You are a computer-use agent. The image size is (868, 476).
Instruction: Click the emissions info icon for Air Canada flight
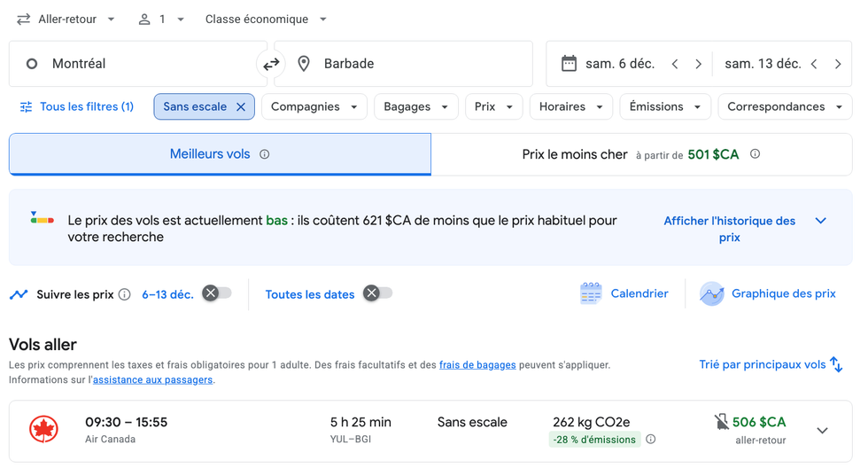click(651, 440)
